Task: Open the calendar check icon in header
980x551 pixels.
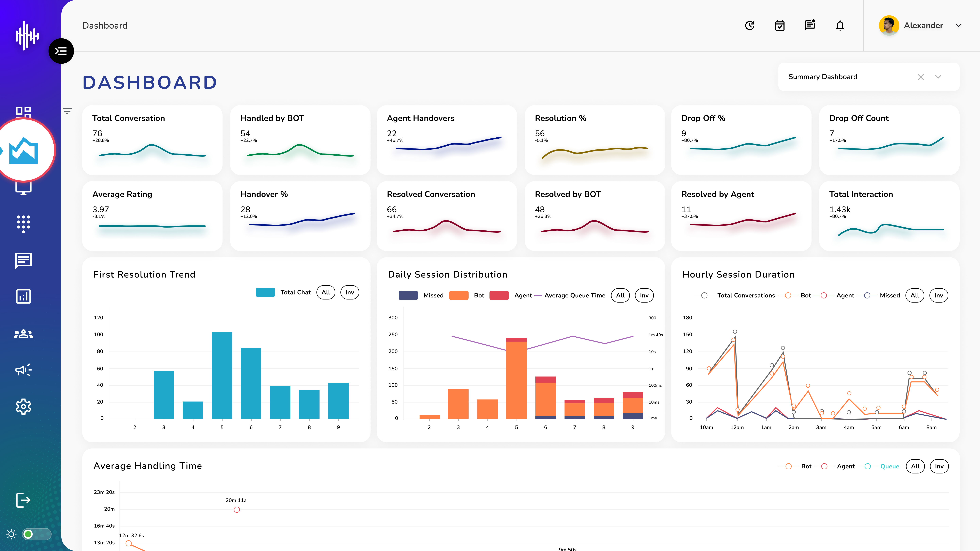Action: (x=780, y=26)
